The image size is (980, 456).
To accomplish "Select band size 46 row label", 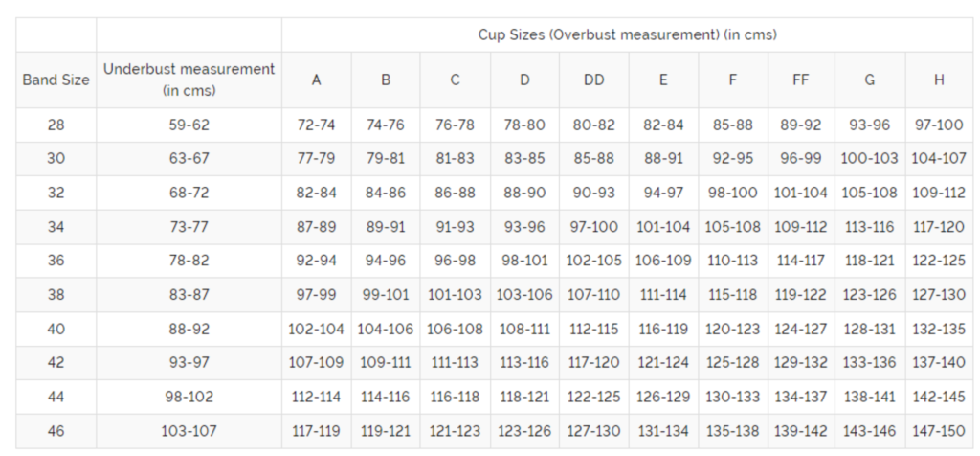I will click(x=56, y=431).
